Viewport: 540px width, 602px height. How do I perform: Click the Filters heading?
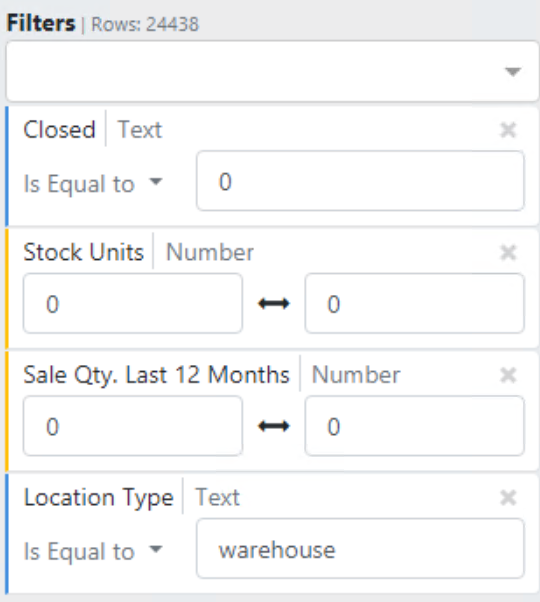[x=41, y=23]
